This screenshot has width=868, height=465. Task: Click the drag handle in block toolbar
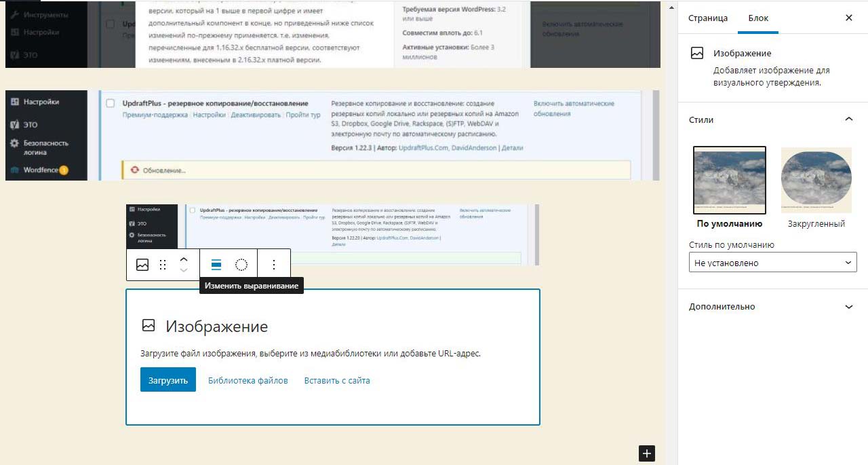tap(163, 265)
